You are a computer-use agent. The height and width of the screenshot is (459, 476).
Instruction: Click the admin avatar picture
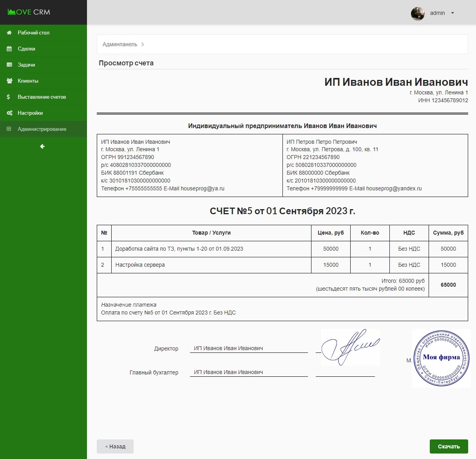418,14
